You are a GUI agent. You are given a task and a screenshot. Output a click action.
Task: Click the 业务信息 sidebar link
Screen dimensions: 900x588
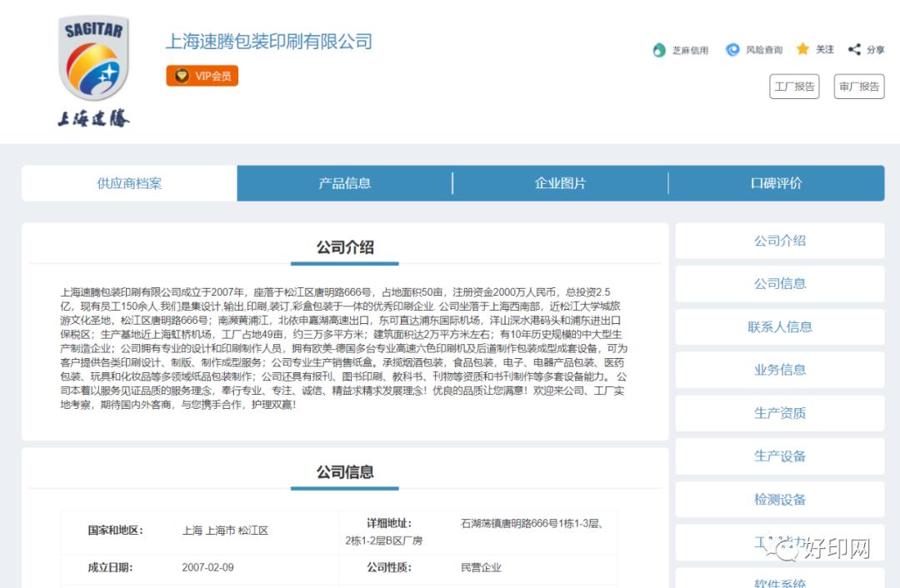point(779,370)
